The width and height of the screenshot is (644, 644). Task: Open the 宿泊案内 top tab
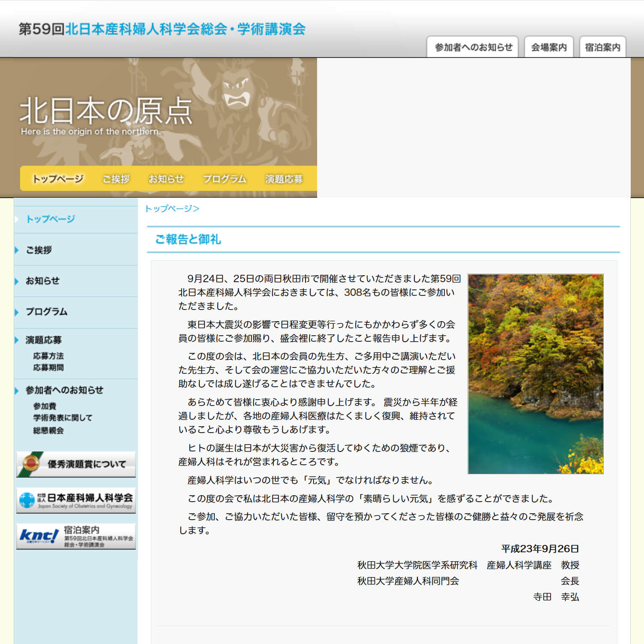tap(602, 47)
